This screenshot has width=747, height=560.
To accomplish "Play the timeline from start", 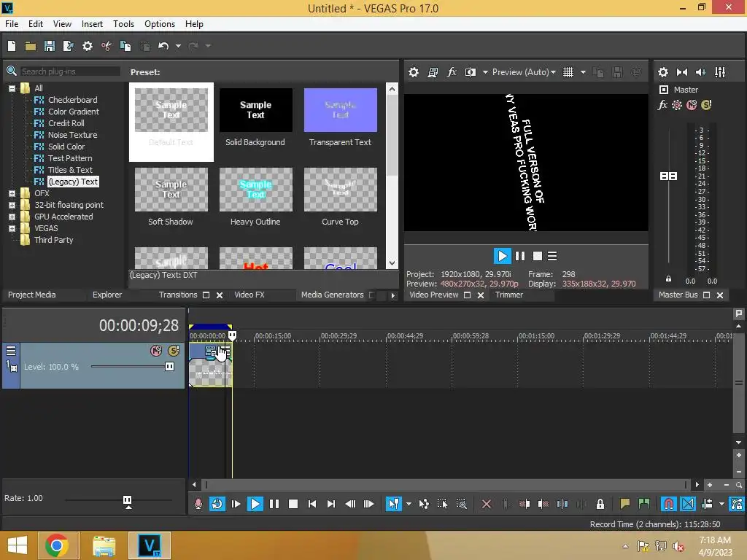I will pos(236,504).
